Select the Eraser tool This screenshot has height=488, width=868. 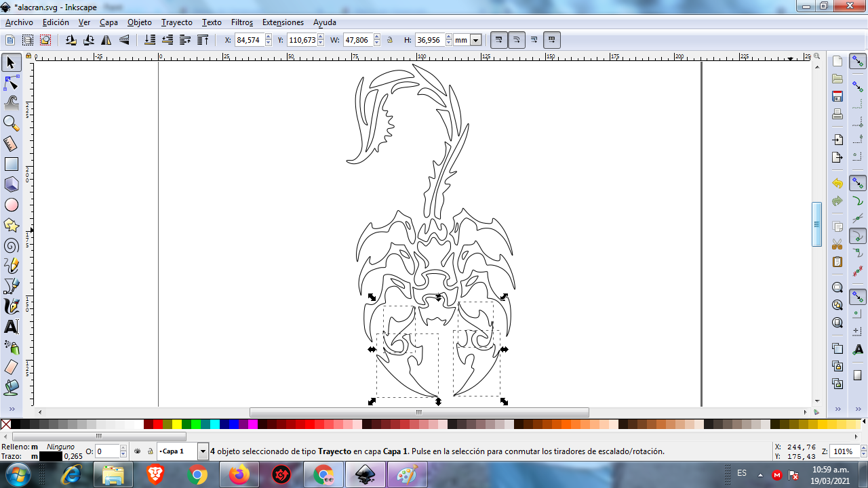point(11,367)
